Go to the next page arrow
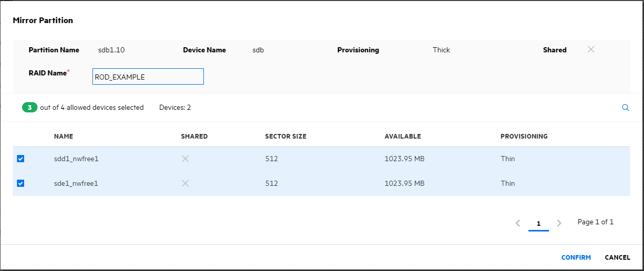Image resolution: width=644 pixels, height=271 pixels. [x=559, y=223]
